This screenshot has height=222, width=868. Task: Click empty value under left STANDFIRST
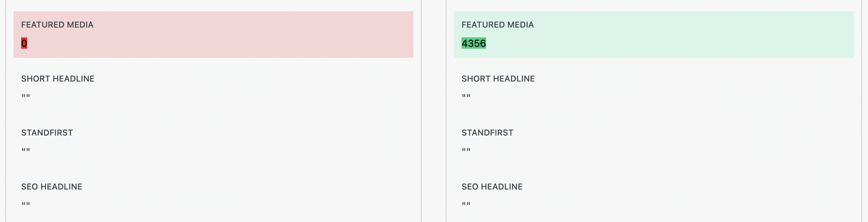tap(26, 150)
